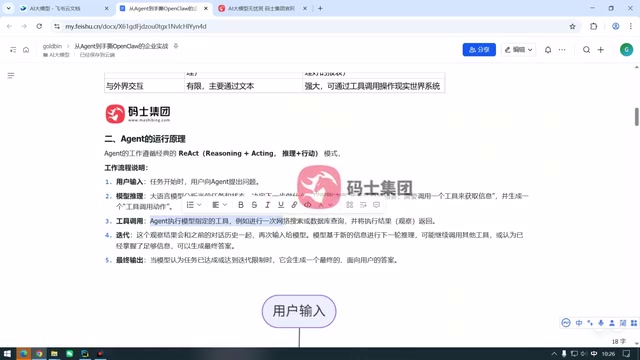640x360 pixels.
Task: Apply inline code formatting
Action: [x=308, y=205]
